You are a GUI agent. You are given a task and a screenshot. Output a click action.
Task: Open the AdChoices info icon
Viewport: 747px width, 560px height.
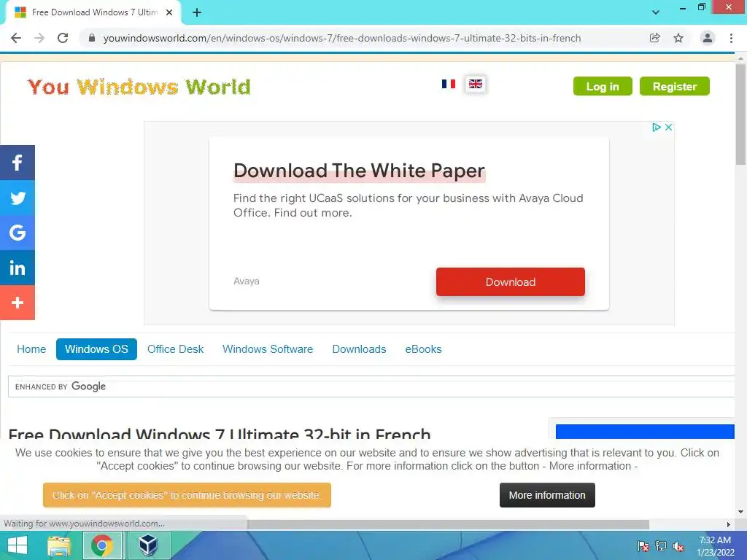point(656,127)
